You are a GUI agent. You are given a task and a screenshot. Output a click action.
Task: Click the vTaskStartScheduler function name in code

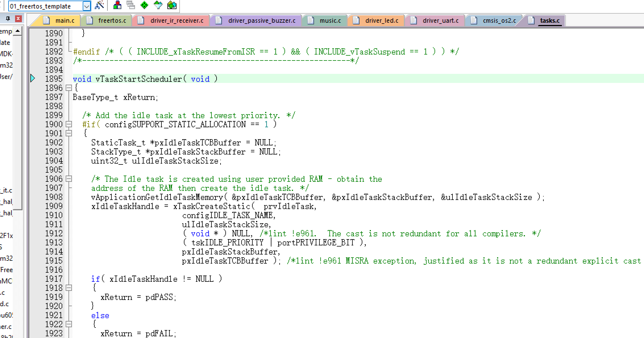pos(138,79)
